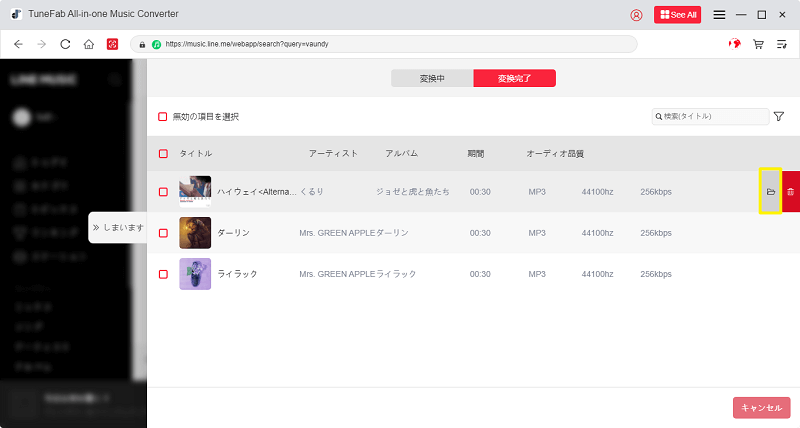This screenshot has width=800, height=428.
Task: Open output folder for ハイウェイ track
Action: pos(770,192)
